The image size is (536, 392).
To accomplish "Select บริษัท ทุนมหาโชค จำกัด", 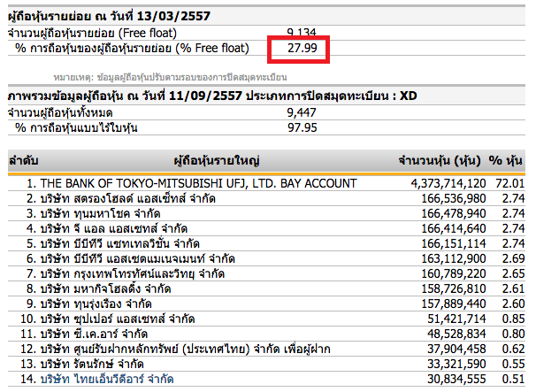I will click(100, 213).
